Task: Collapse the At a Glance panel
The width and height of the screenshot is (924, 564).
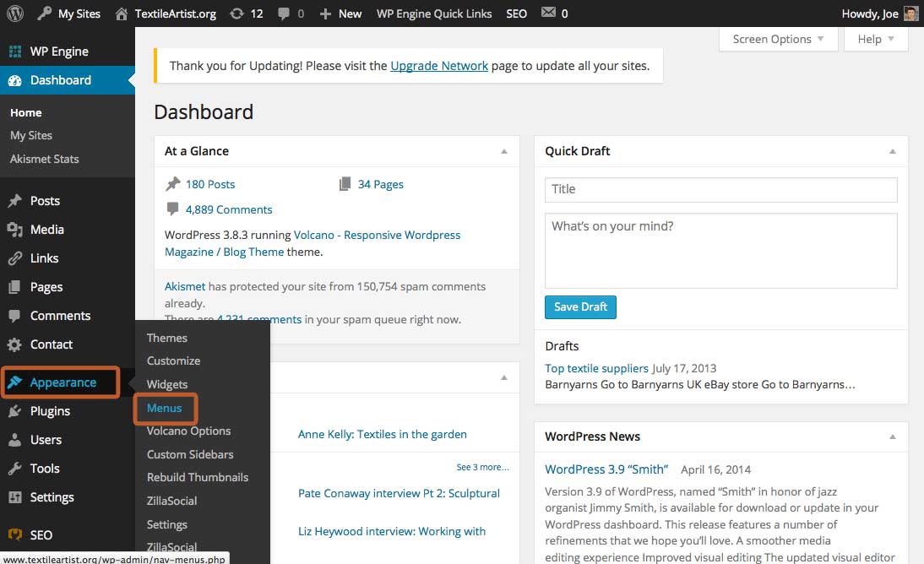Action: (504, 151)
